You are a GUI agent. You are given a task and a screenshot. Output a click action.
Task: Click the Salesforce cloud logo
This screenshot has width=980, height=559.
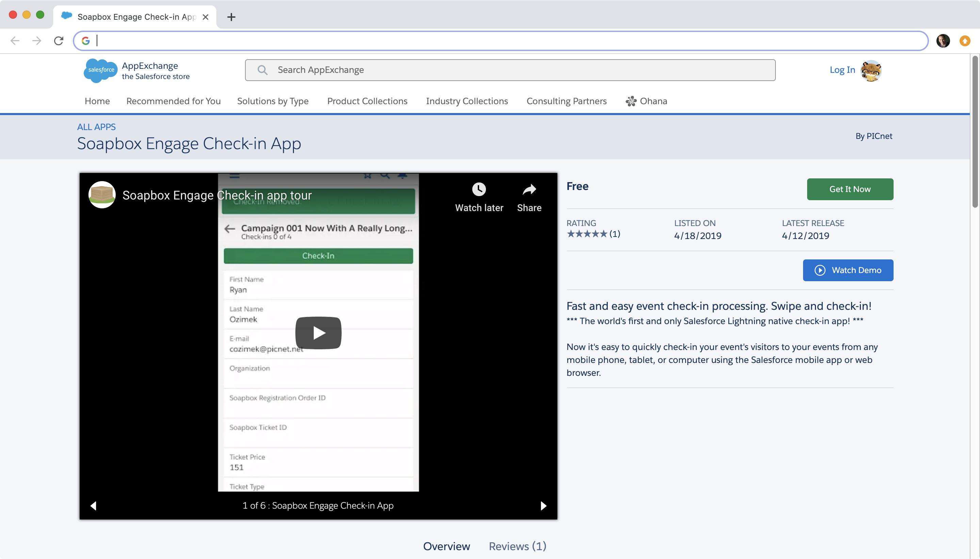(100, 70)
